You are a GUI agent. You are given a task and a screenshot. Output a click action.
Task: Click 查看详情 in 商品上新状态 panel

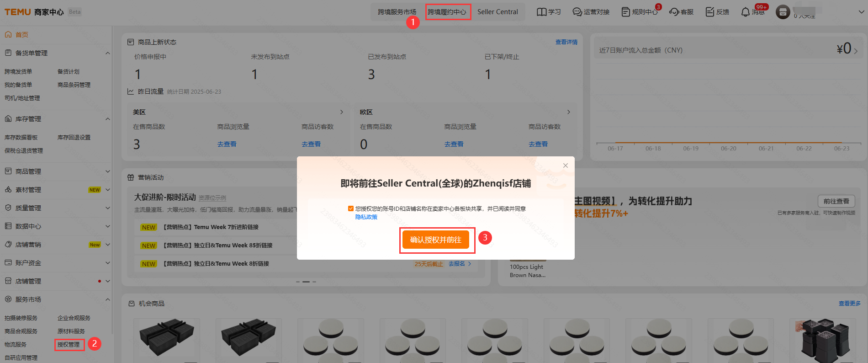[566, 42]
